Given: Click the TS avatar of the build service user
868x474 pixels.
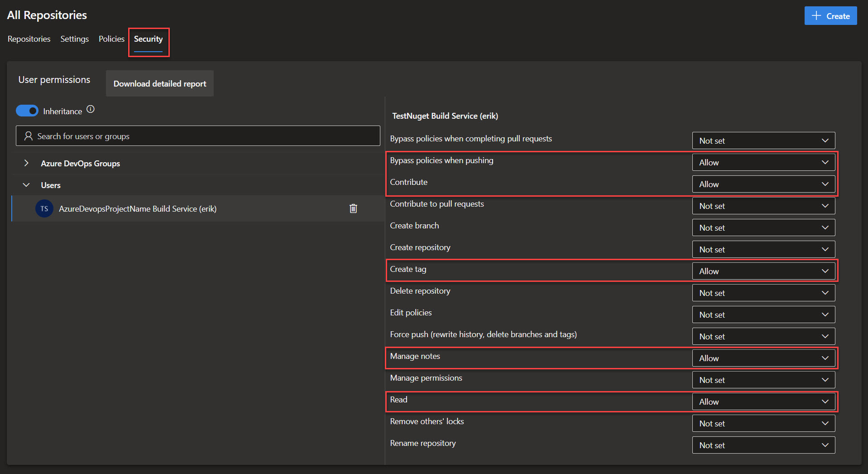Looking at the screenshot, I should 44,208.
